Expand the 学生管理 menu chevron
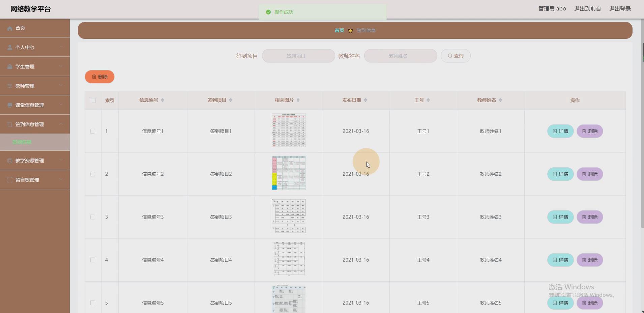The image size is (644, 313). 61,66
